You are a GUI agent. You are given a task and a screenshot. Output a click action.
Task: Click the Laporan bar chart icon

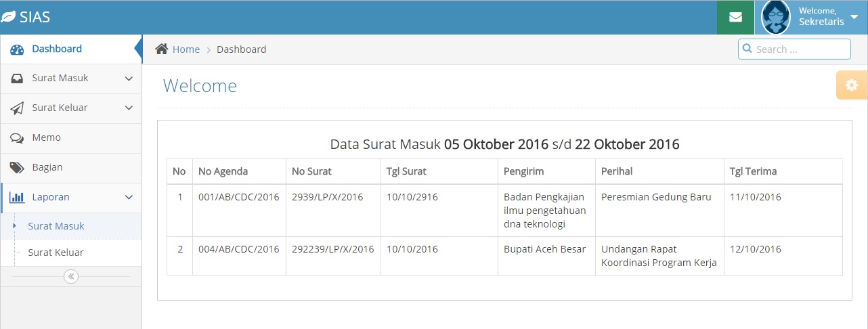pos(17,198)
